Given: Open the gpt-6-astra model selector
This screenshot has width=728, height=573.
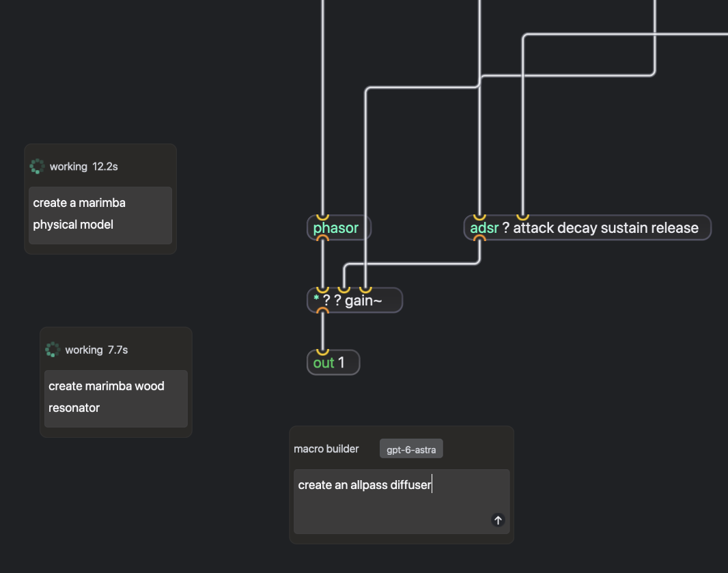Looking at the screenshot, I should (411, 449).
